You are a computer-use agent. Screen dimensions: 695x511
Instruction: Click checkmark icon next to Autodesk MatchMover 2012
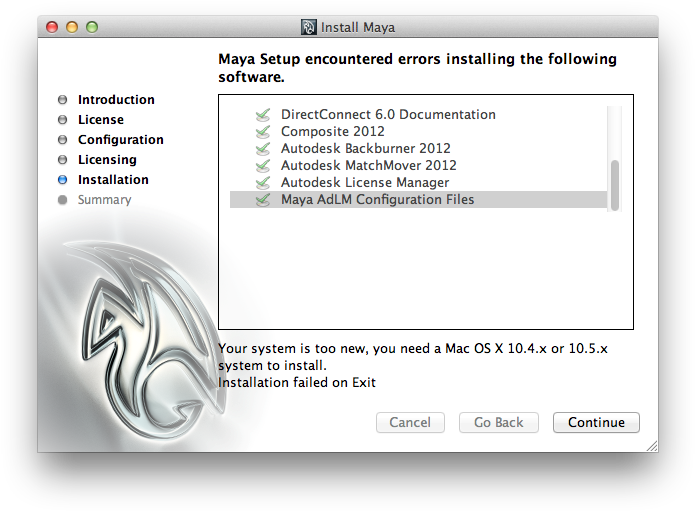point(263,166)
